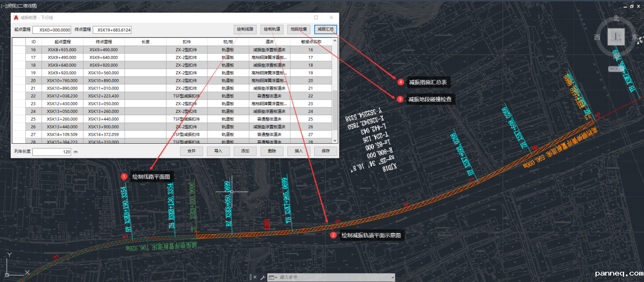This screenshot has height=282, width=644.
Task: Click the '地段检查' button
Action: [299, 29]
